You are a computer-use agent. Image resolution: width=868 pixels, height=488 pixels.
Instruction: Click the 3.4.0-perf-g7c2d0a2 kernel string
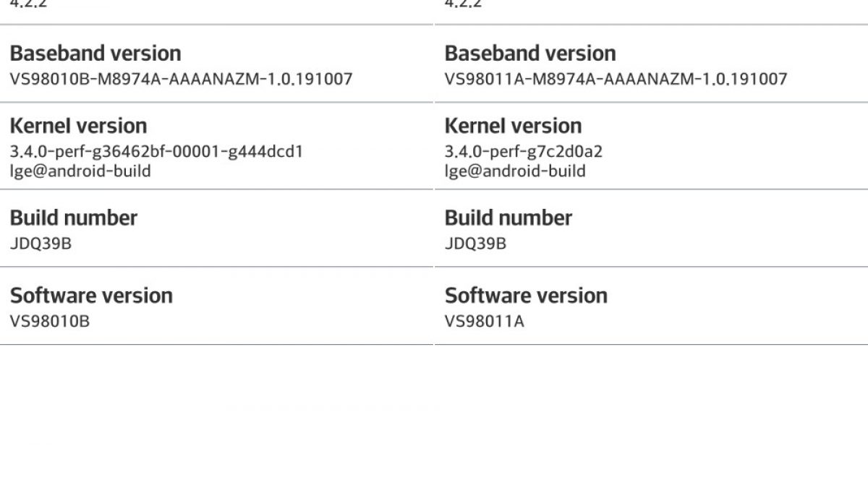click(x=524, y=152)
